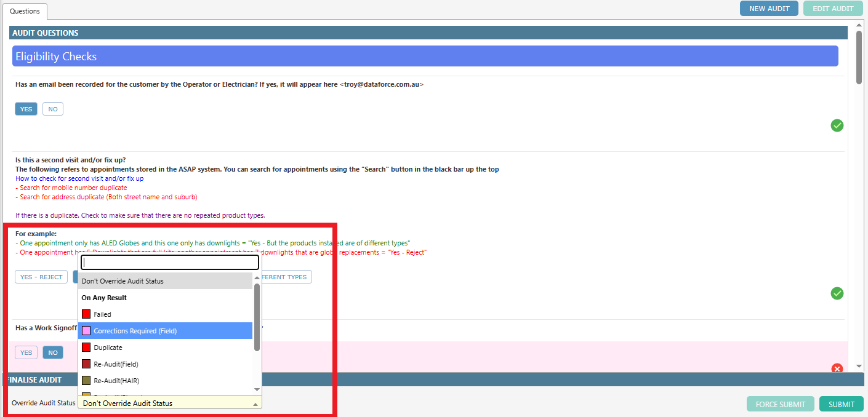
Task: Select Corrections Required (Field) option
Action: [135, 331]
